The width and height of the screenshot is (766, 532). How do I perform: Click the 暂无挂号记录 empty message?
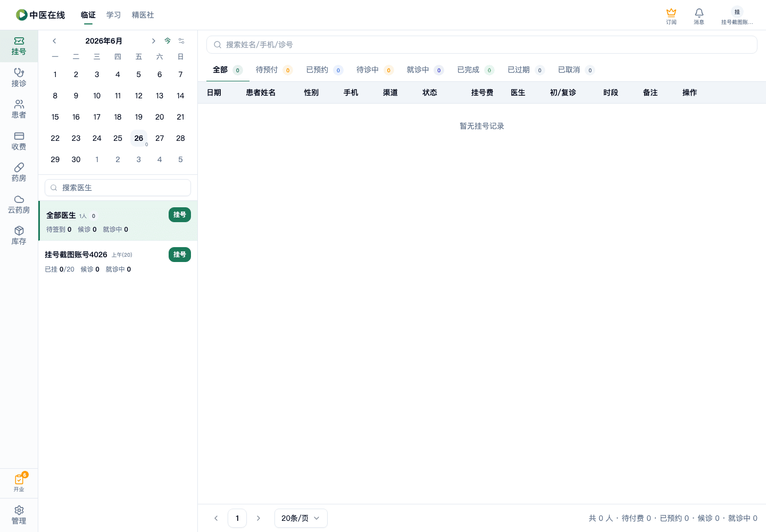point(482,126)
